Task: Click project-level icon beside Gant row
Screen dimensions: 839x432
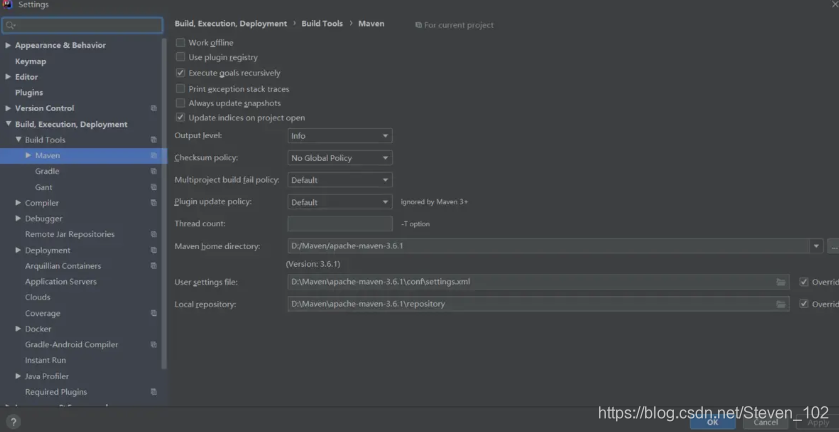Action: [x=154, y=187]
